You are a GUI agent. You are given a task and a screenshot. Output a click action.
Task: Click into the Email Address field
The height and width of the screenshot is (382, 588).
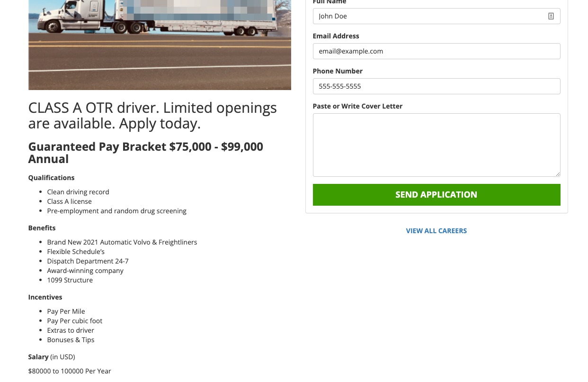tap(436, 51)
